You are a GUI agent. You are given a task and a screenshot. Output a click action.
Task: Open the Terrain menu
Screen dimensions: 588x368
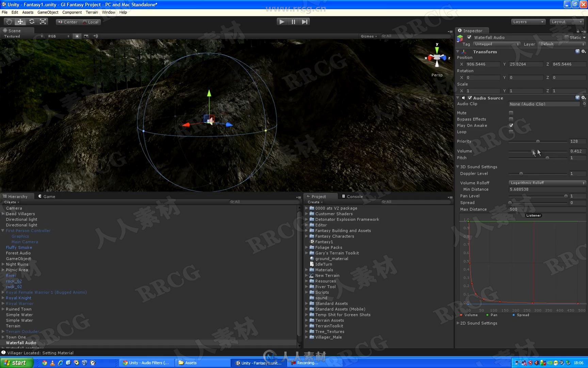pos(92,12)
